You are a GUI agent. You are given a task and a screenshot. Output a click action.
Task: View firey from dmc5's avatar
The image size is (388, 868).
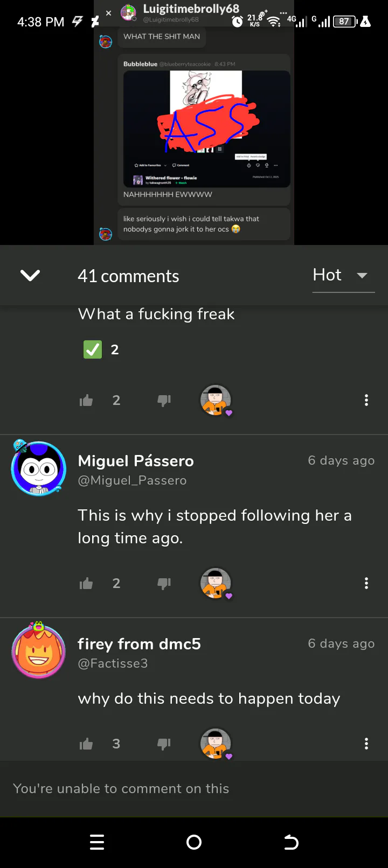coord(39,650)
